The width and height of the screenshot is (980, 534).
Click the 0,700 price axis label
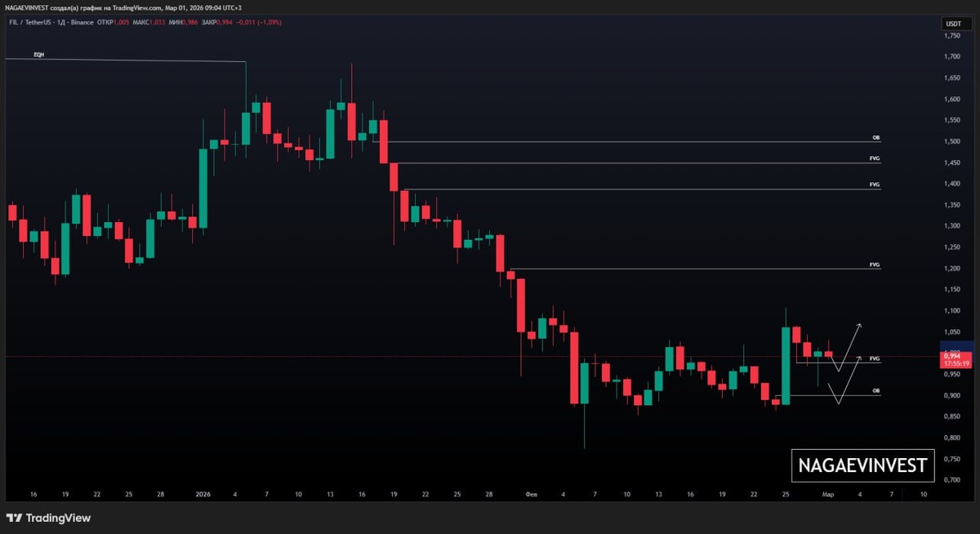point(952,480)
